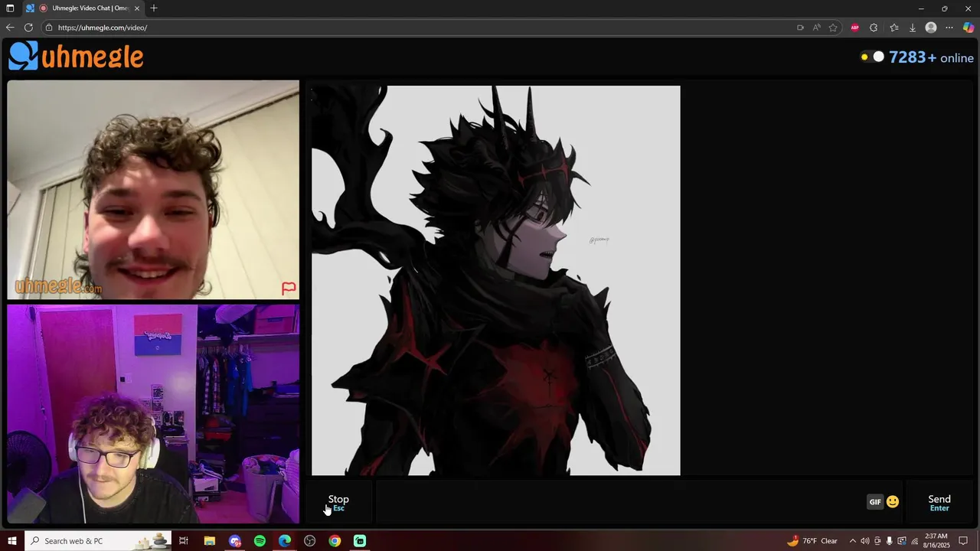Click the red flag report icon
Image resolution: width=980 pixels, height=551 pixels.
pos(289,289)
